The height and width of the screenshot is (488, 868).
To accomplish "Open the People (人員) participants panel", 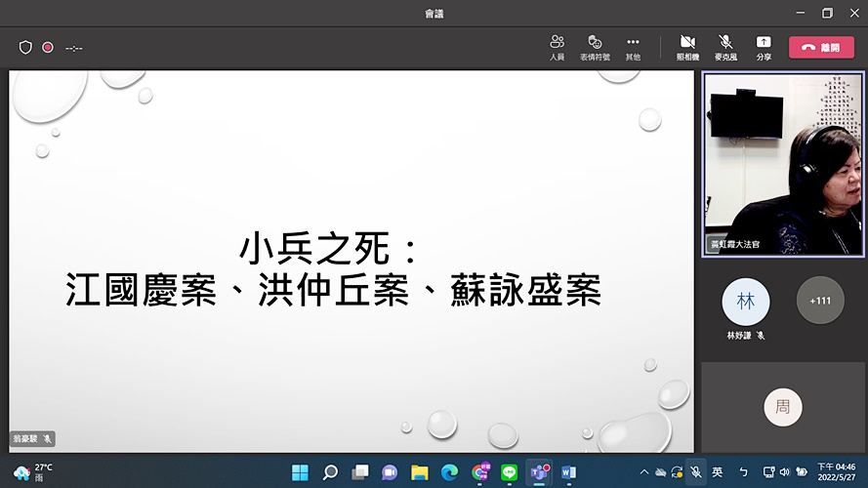I will 557,47.
